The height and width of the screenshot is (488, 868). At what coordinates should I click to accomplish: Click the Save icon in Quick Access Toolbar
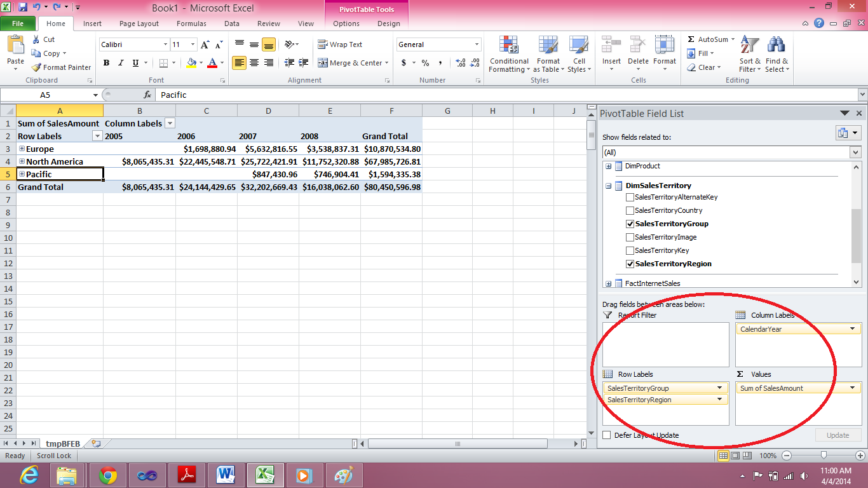23,8
